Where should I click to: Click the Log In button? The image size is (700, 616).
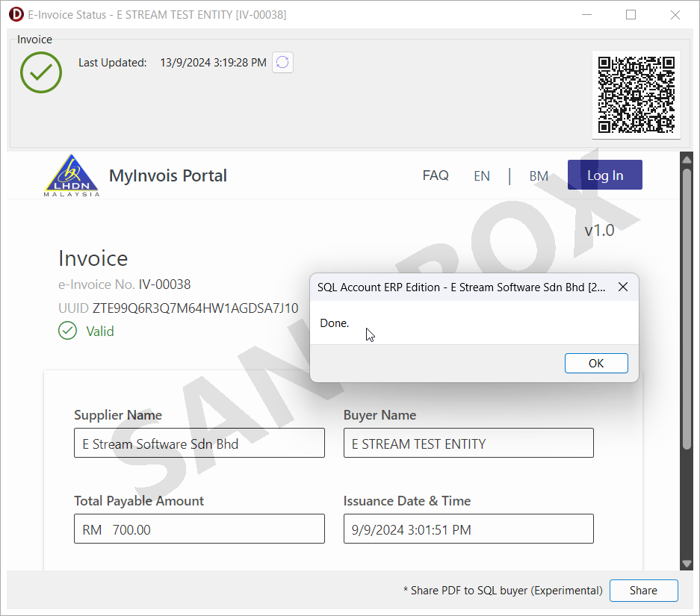[604, 175]
